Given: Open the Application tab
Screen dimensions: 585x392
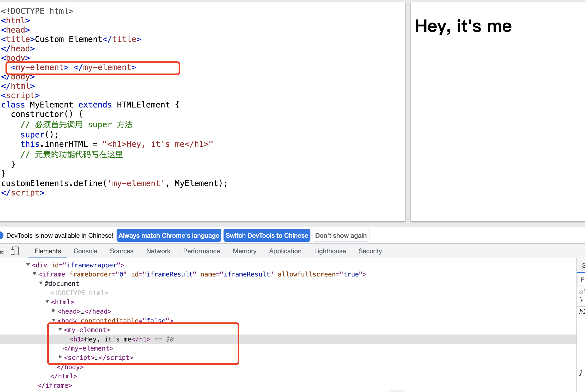Looking at the screenshot, I should [x=285, y=251].
